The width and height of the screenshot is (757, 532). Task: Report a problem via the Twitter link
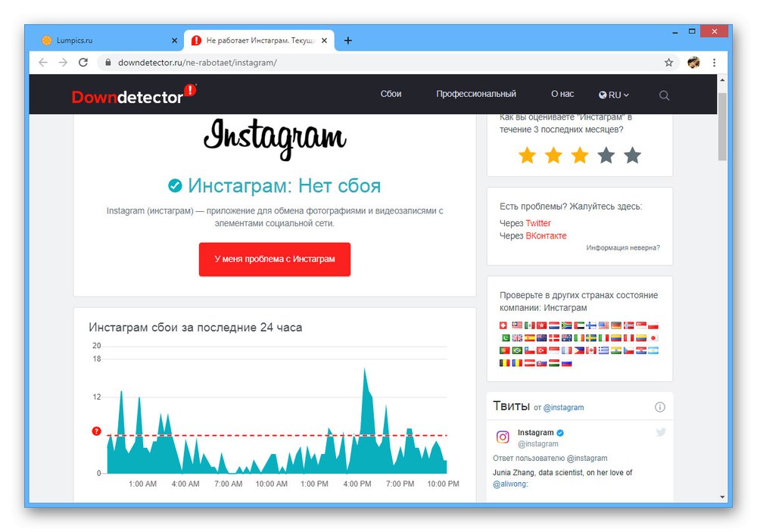[537, 223]
